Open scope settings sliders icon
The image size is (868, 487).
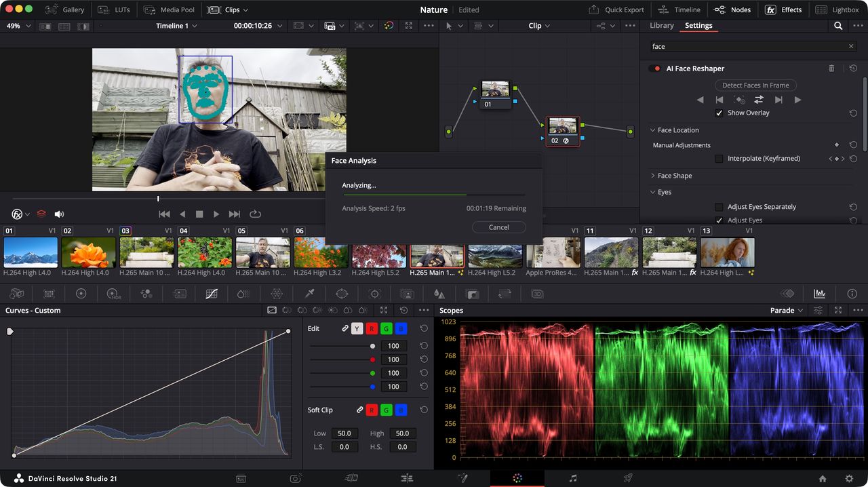pyautogui.click(x=818, y=310)
